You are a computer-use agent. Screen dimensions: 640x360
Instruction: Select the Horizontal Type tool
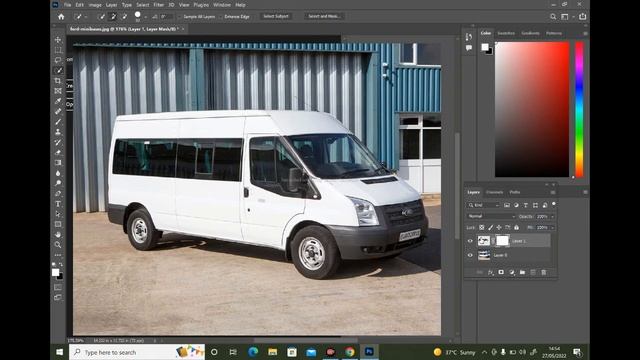(58, 204)
